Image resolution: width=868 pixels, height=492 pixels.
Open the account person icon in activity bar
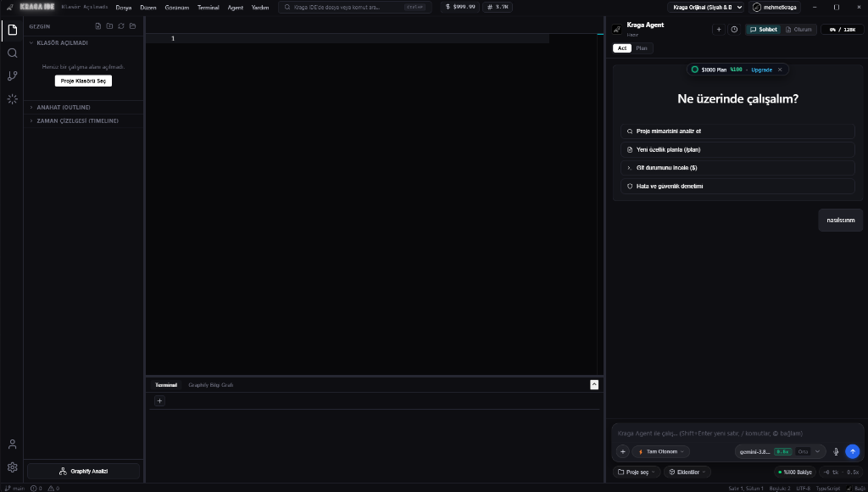click(x=12, y=444)
